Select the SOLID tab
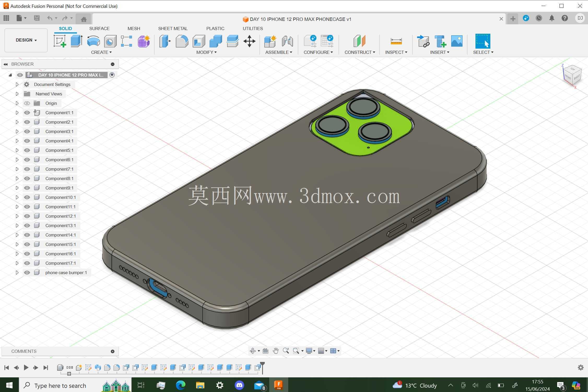Screen dimensions: 588x392 (x=65, y=28)
